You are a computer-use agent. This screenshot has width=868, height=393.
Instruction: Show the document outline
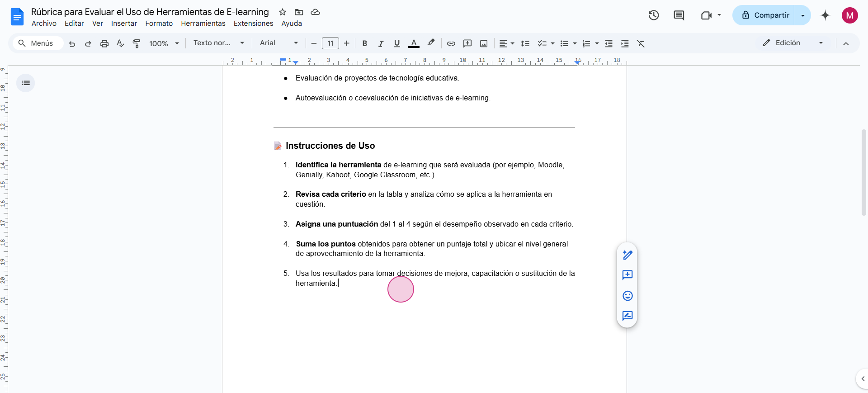[x=26, y=83]
